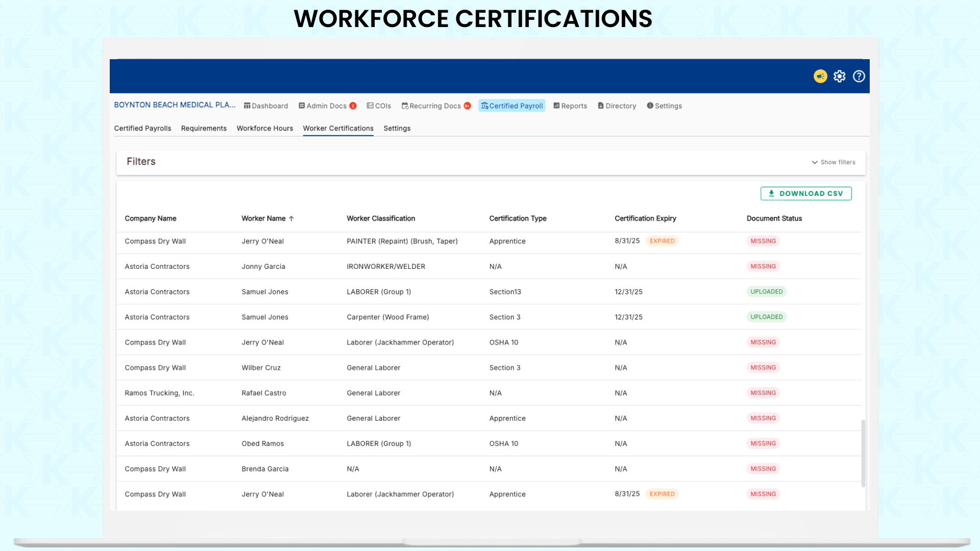Switch to Certified Payrolls tab
980x551 pixels.
click(x=142, y=129)
